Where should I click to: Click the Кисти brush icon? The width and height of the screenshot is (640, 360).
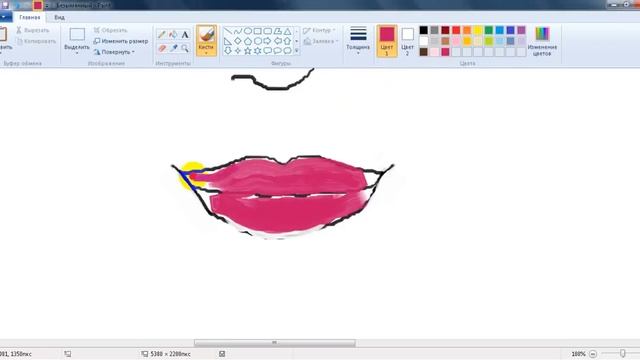[x=207, y=34]
